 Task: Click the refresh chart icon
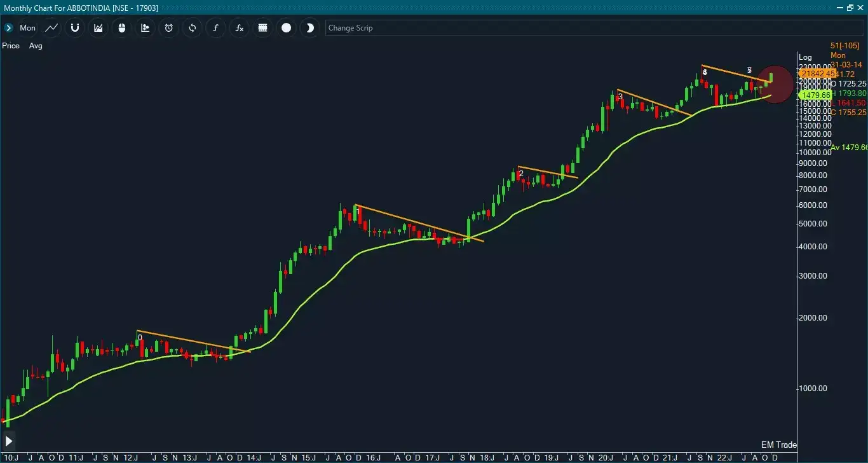click(192, 28)
